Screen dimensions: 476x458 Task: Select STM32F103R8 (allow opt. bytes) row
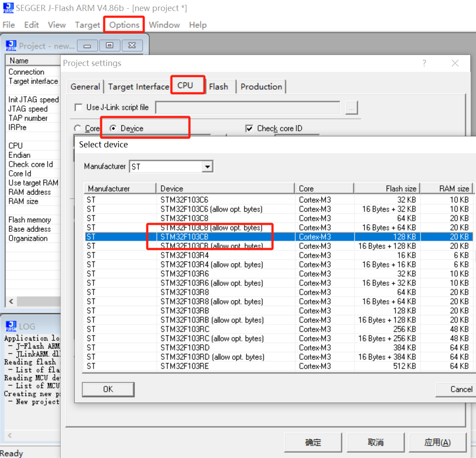[x=278, y=301]
